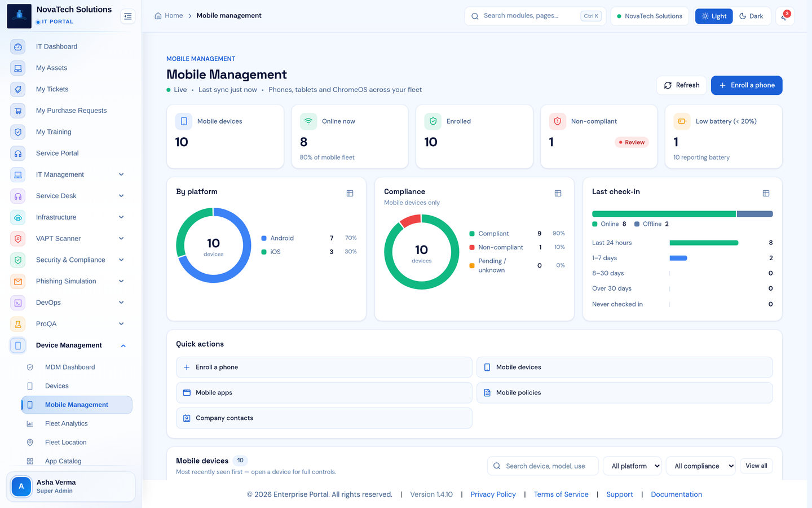This screenshot has width=812, height=508.
Task: Open Company contacts quick action
Action: (x=324, y=418)
